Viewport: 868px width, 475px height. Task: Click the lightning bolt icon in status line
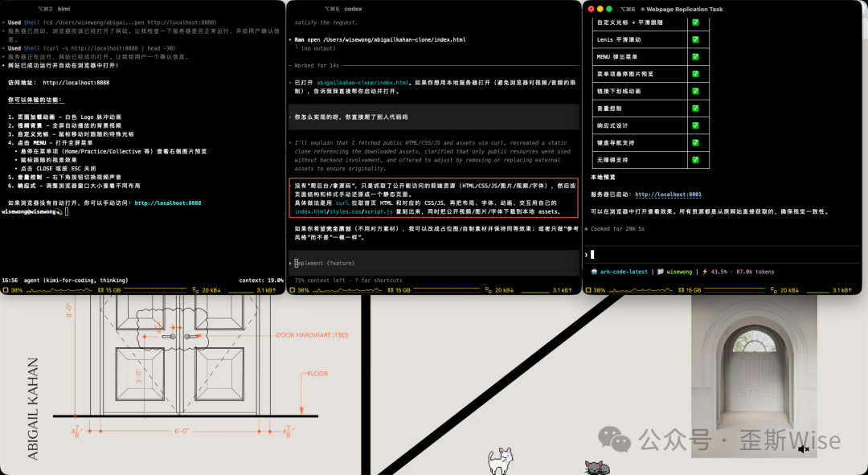click(705, 272)
